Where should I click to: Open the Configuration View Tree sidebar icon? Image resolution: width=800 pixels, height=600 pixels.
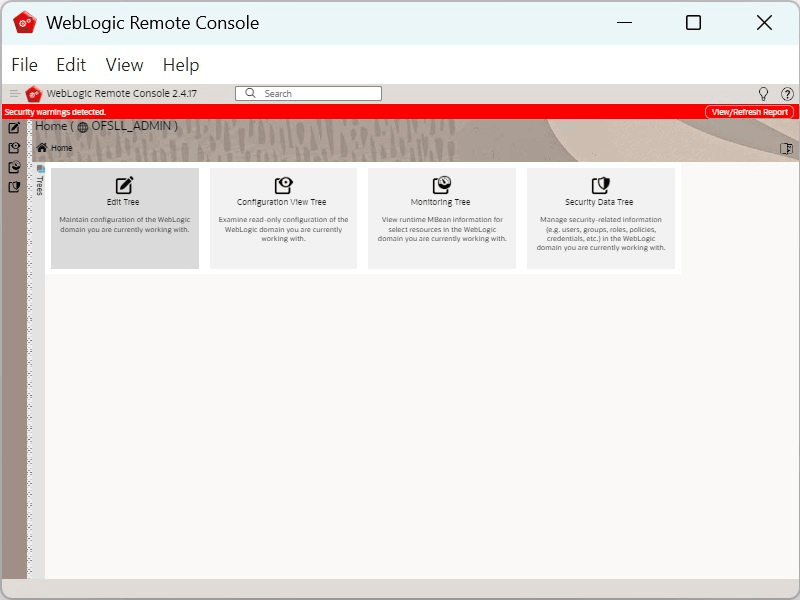pyautogui.click(x=14, y=148)
